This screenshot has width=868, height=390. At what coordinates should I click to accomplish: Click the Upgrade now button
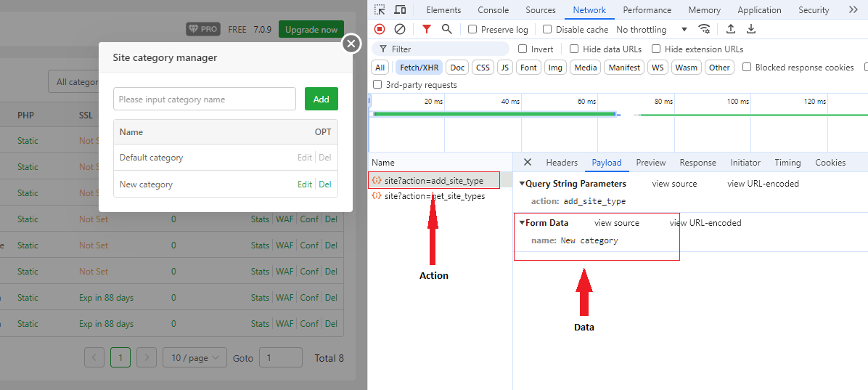click(311, 29)
